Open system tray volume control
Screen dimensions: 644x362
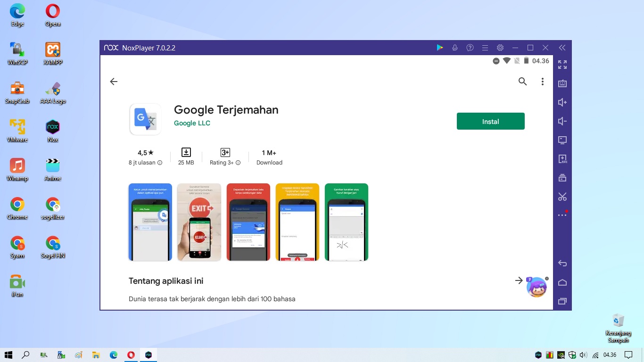point(584,355)
